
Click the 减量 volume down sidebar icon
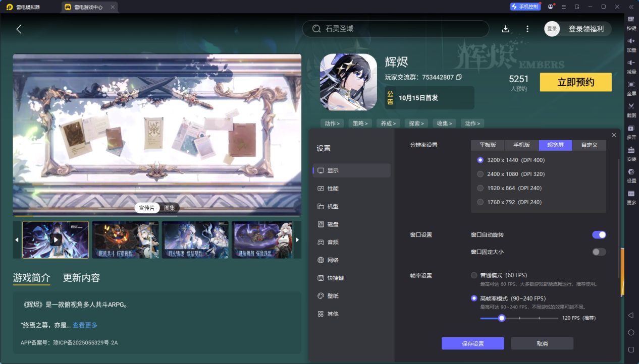click(631, 66)
